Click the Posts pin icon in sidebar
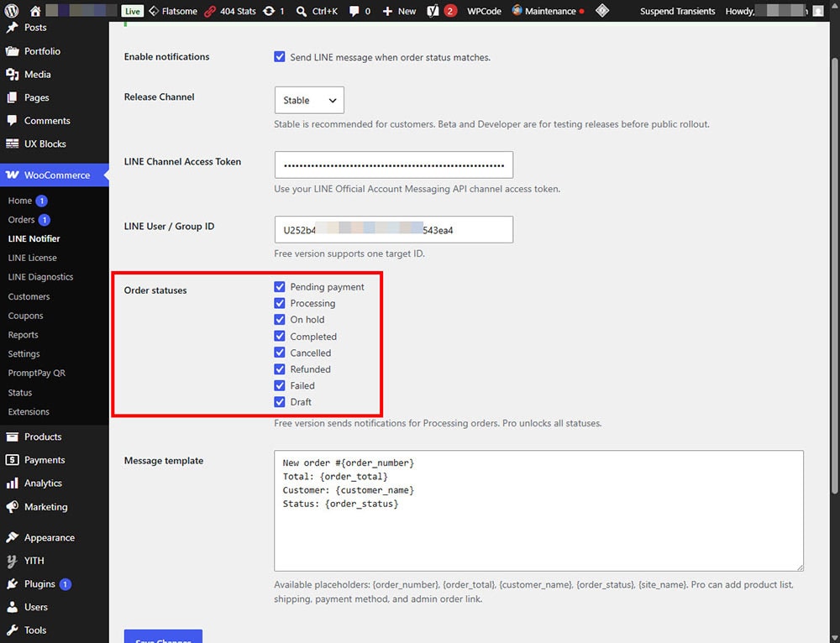This screenshot has height=643, width=840. click(x=12, y=28)
